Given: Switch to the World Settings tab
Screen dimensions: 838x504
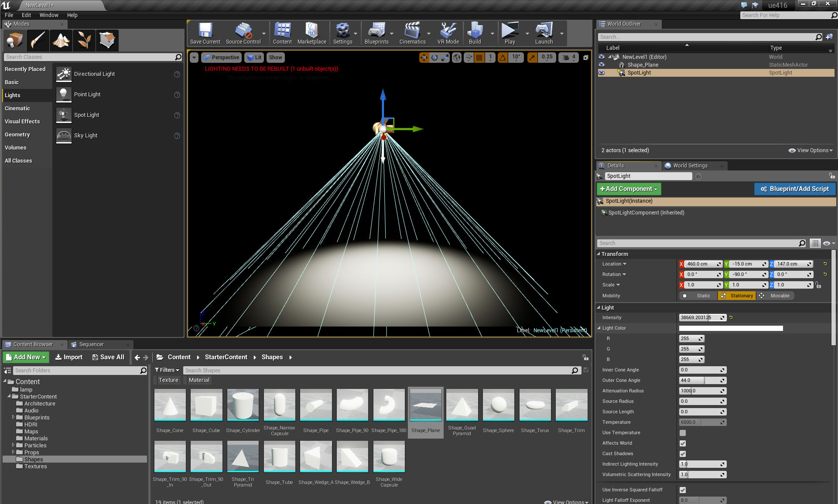Looking at the screenshot, I should (x=690, y=166).
